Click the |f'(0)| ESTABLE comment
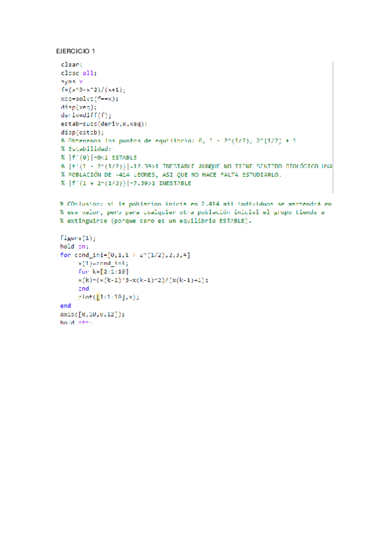This screenshot has height=555, width=392. click(99, 158)
